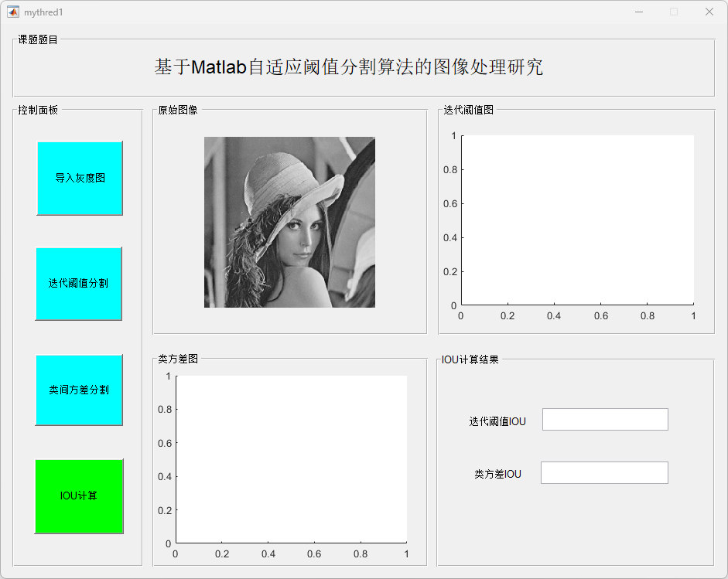
Task: Focus the 类方差IOU result field
Action: (x=604, y=472)
